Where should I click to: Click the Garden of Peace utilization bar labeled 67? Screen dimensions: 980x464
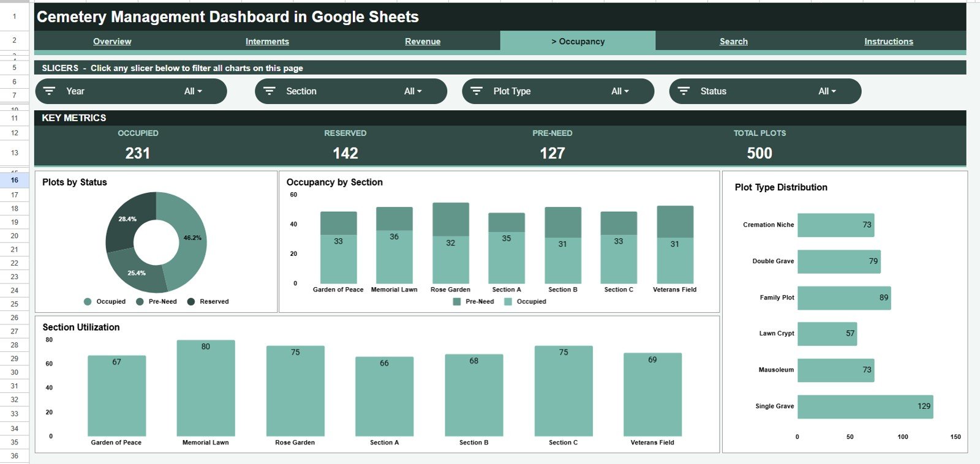click(116, 396)
